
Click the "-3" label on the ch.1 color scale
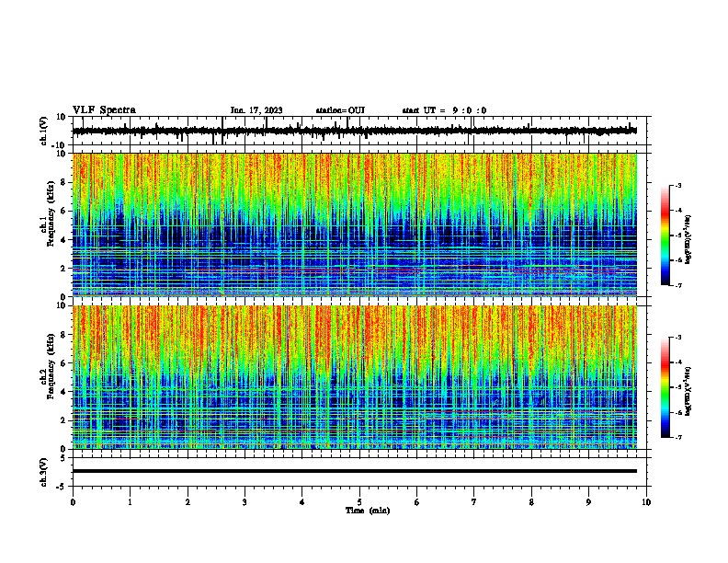coord(677,185)
